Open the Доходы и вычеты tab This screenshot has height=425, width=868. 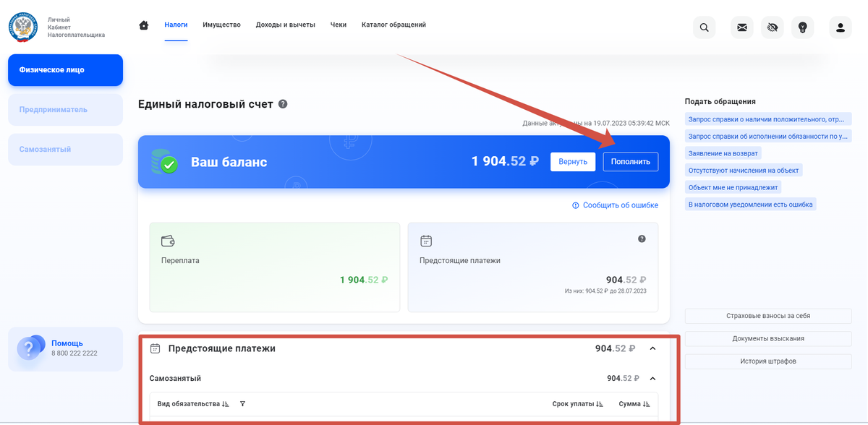(x=285, y=25)
